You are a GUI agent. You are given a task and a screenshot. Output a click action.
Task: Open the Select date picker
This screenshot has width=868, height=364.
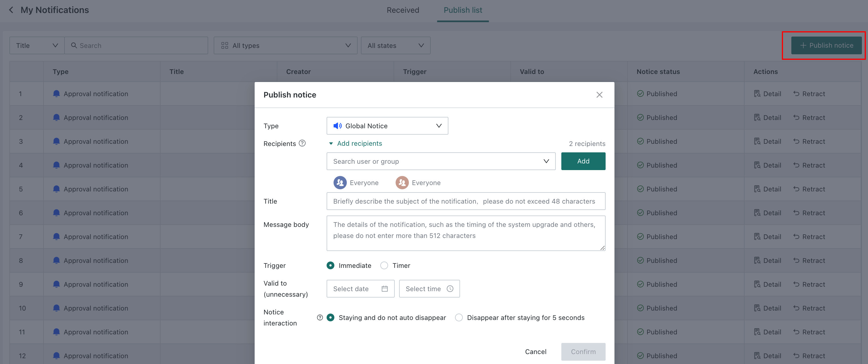click(360, 289)
